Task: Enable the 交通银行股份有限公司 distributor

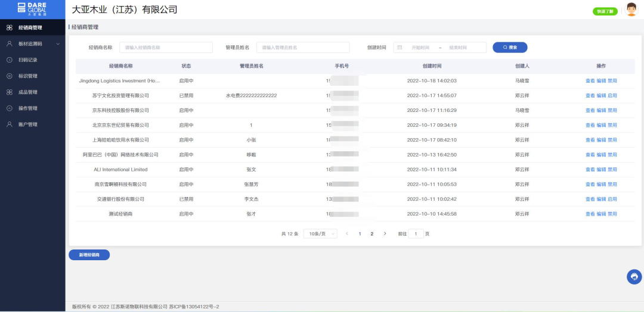Action: [x=612, y=199]
